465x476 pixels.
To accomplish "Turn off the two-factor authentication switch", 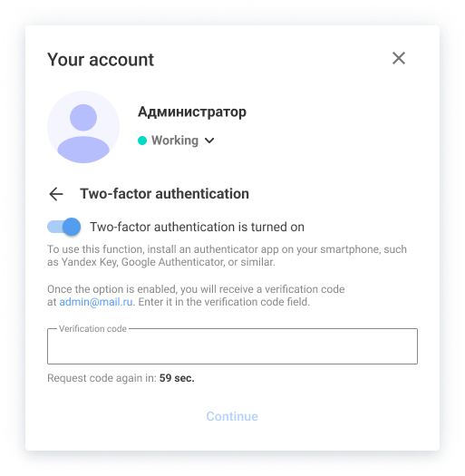I will (x=64, y=227).
